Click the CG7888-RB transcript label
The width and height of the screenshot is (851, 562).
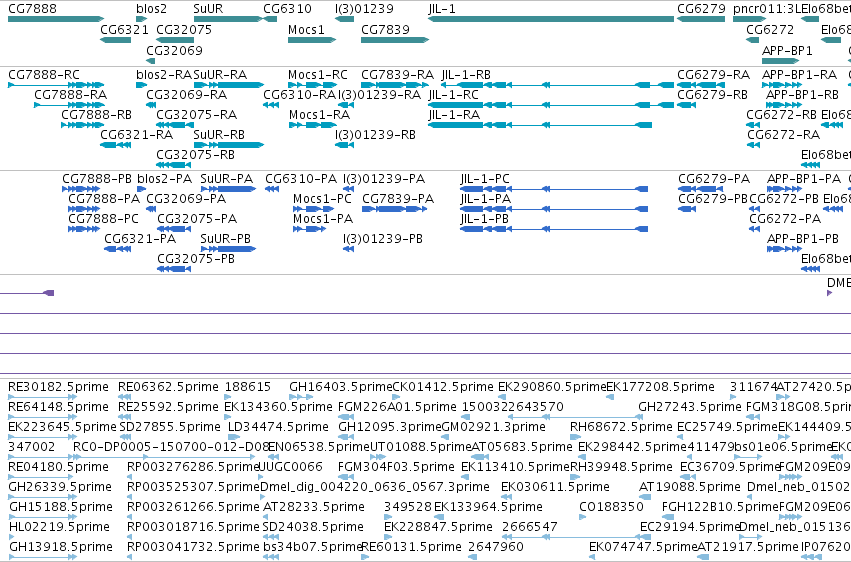pos(97,114)
